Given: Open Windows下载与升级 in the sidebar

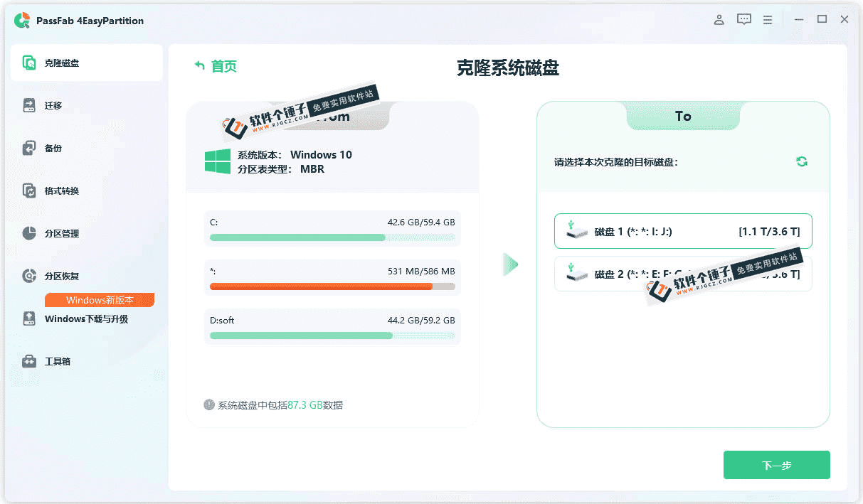Looking at the screenshot, I should click(x=86, y=319).
